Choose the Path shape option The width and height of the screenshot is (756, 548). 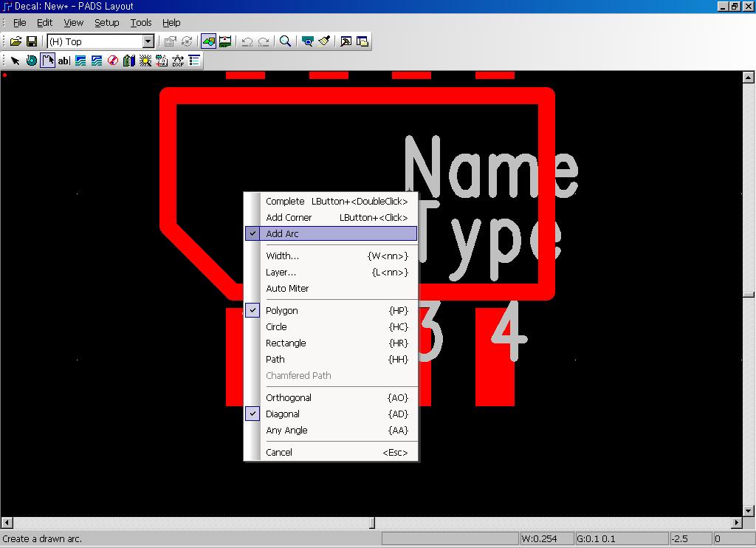331,360
